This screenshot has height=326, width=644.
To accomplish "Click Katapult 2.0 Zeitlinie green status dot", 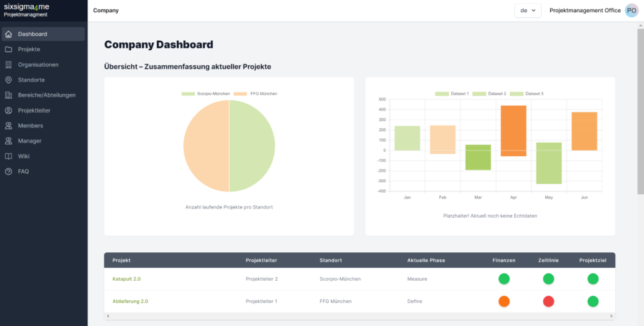I will click(548, 279).
